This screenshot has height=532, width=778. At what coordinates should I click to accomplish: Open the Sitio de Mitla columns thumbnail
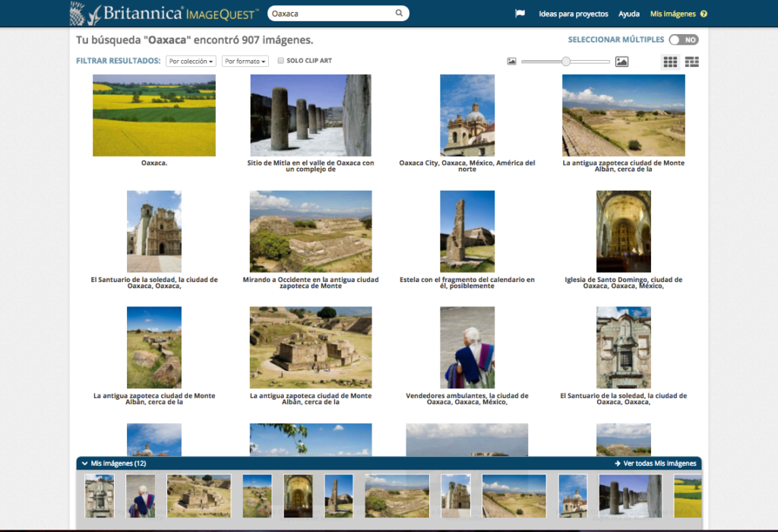310,115
